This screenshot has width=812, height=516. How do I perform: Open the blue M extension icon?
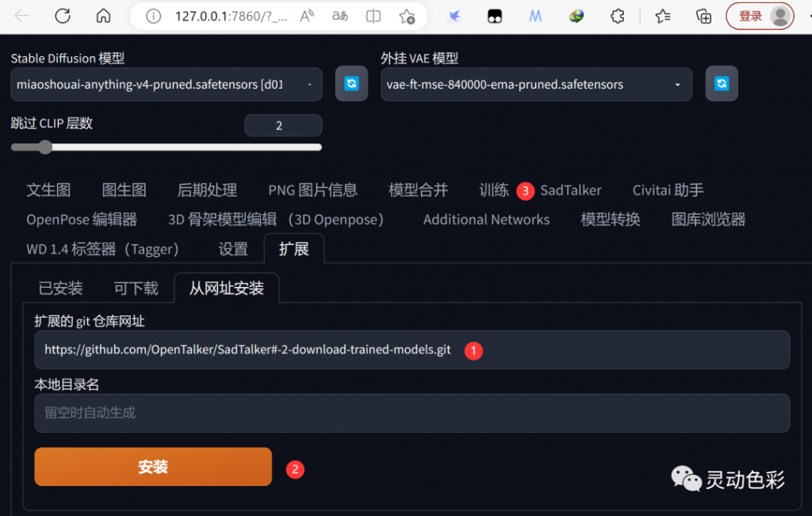[535, 17]
